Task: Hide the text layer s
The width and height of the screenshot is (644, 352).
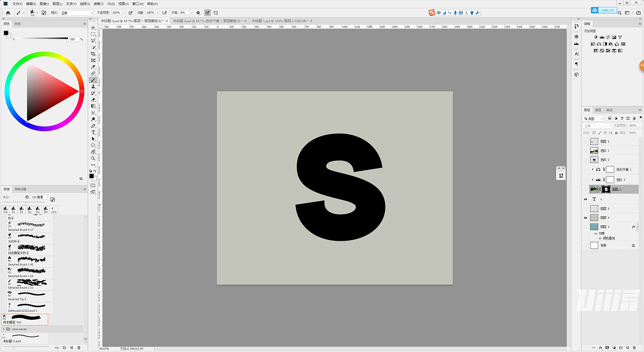Action: (585, 199)
